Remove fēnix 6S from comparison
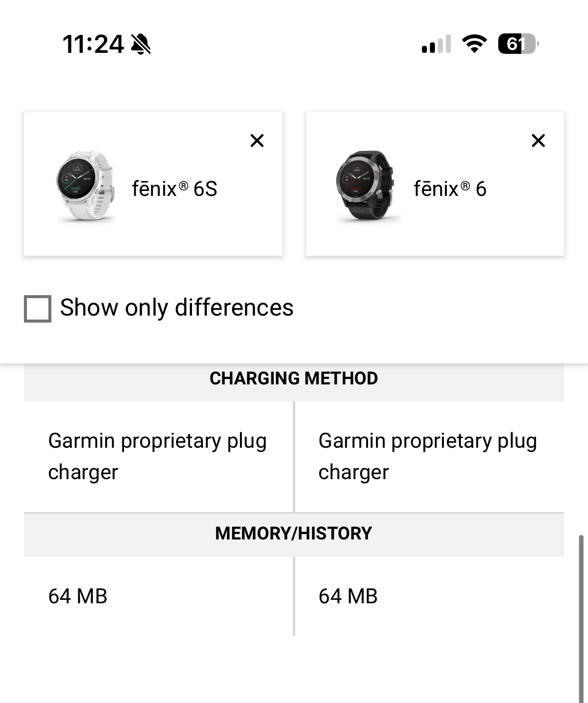 pyautogui.click(x=257, y=141)
